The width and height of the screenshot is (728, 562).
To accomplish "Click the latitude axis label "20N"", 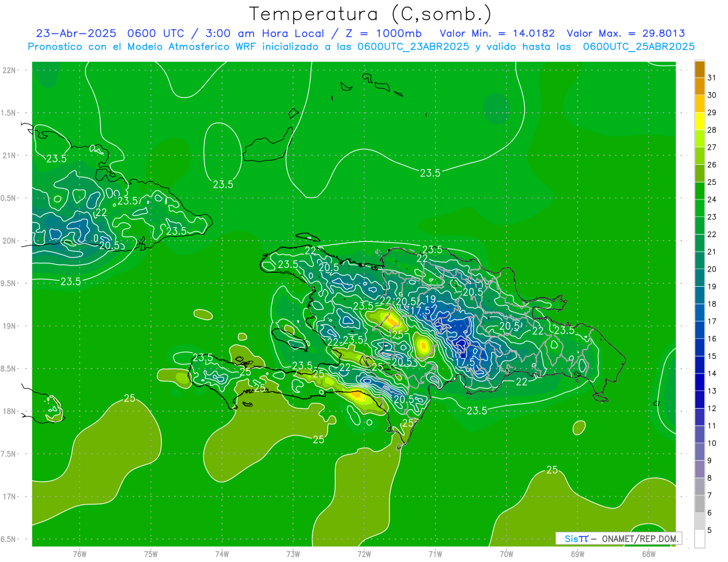I will (9, 241).
